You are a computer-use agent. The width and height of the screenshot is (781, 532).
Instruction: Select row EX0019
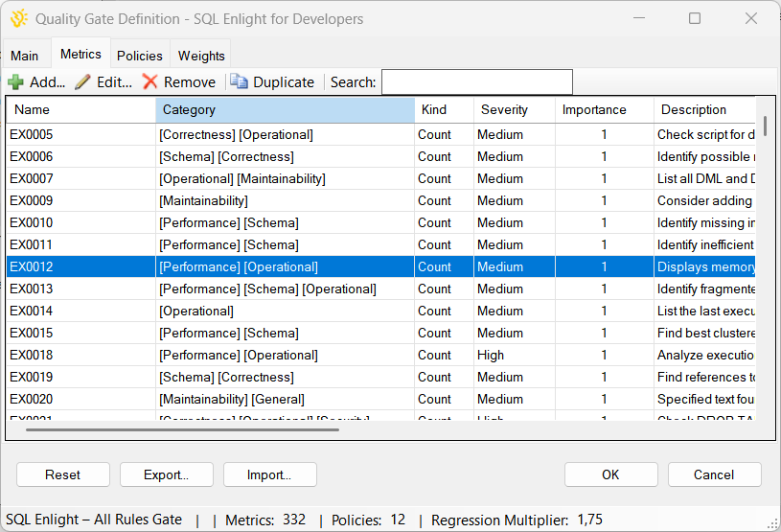click(x=381, y=377)
